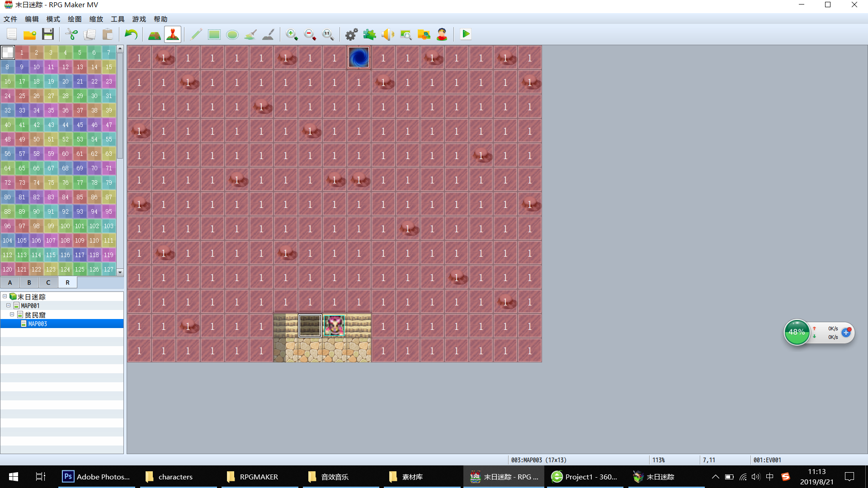868x488 pixels.
Task: Pick region ID 63 swatch
Action: coord(109,154)
